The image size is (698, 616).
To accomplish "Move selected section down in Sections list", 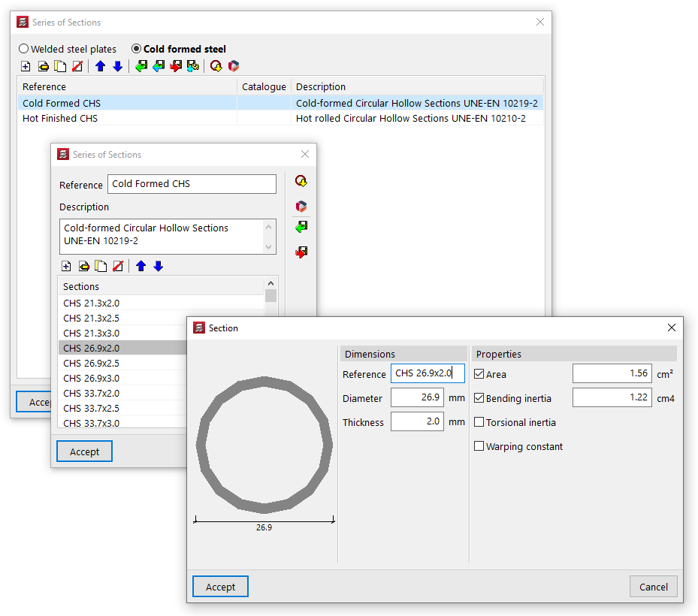I will point(158,266).
